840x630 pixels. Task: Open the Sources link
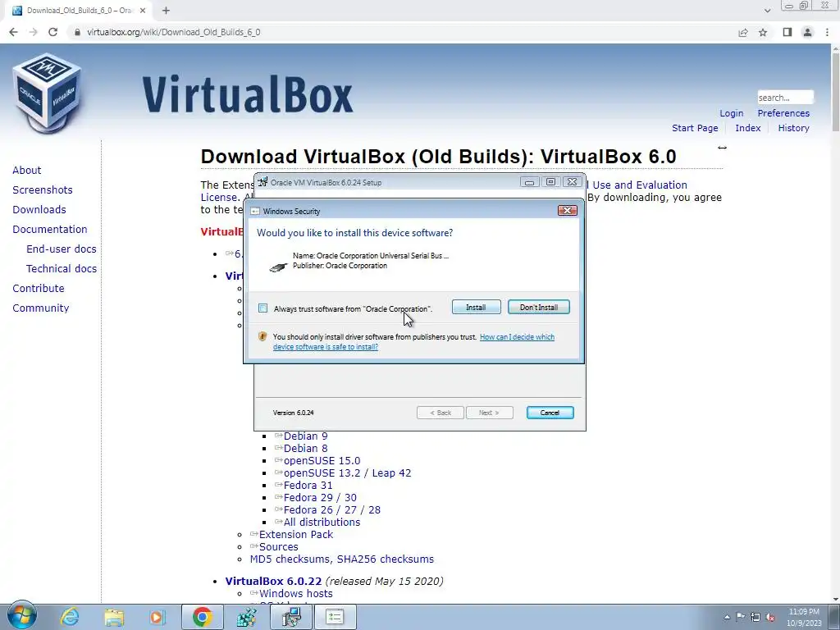(279, 547)
